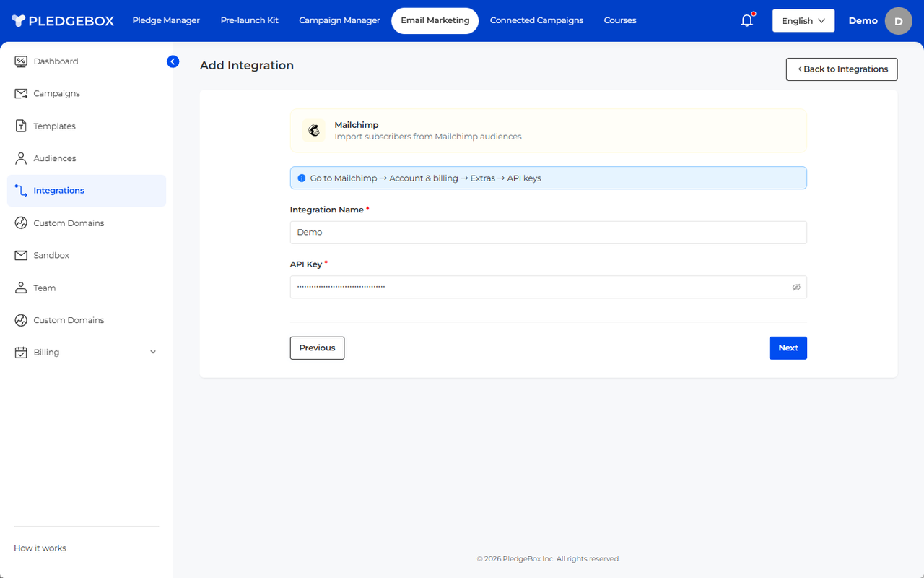Switch to the Pledge Manager tab

click(166, 20)
